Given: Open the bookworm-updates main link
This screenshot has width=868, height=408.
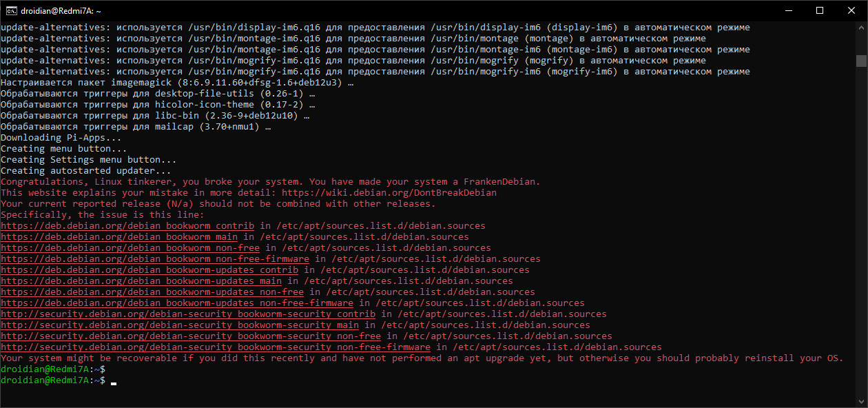Looking at the screenshot, I should (141, 281).
